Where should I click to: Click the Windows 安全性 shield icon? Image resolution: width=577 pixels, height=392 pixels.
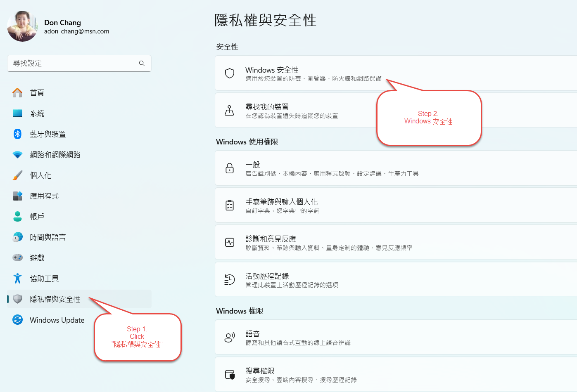[x=230, y=73]
